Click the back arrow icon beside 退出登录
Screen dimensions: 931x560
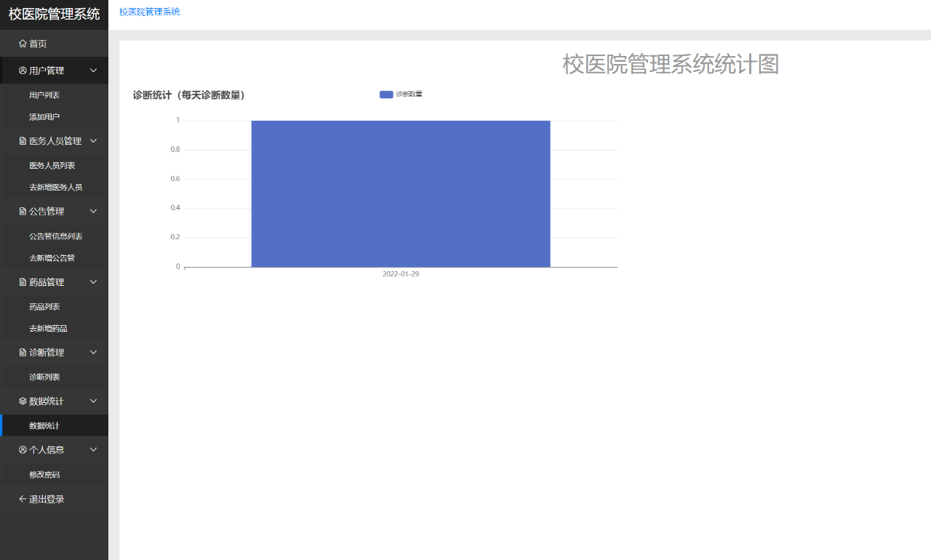coord(23,500)
